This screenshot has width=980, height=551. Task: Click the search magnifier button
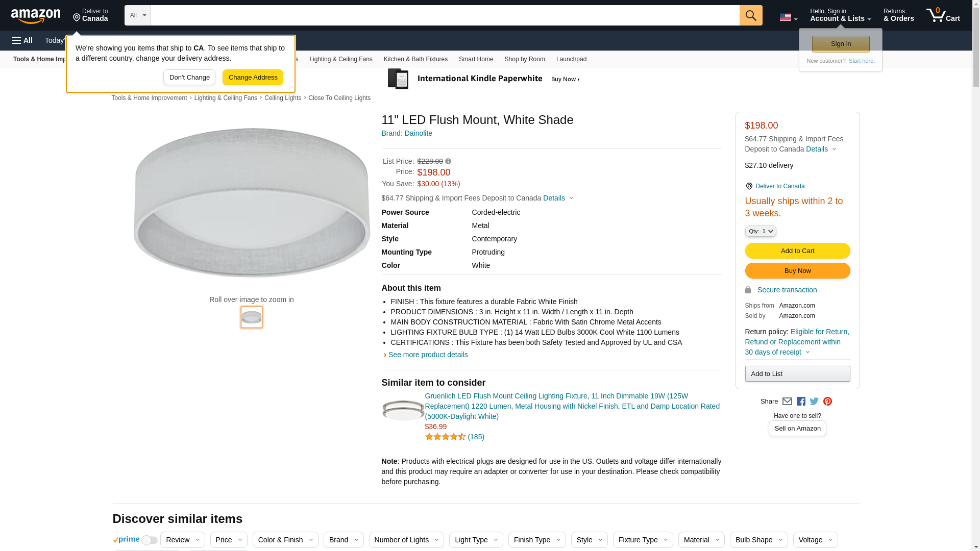[x=750, y=15]
